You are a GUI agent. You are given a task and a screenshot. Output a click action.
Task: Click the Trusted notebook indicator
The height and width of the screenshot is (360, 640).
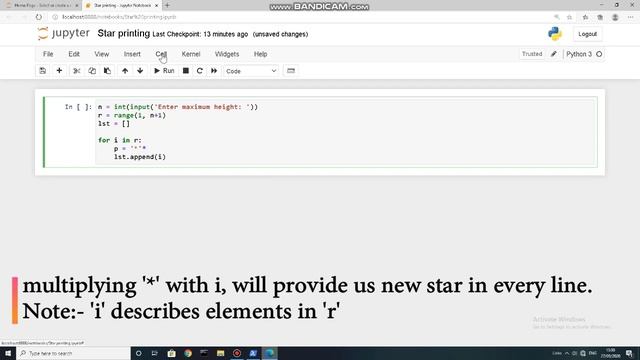[532, 54]
